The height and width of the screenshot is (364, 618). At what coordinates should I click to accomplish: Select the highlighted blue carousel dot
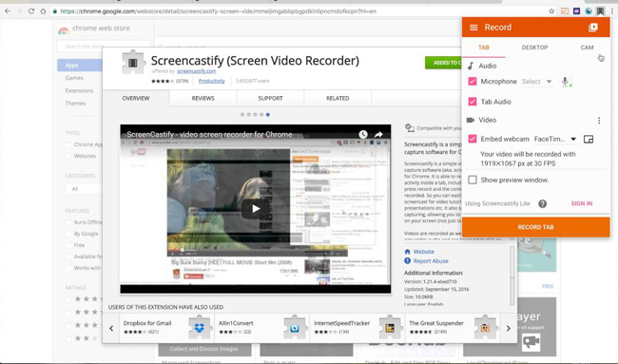pyautogui.click(x=267, y=115)
